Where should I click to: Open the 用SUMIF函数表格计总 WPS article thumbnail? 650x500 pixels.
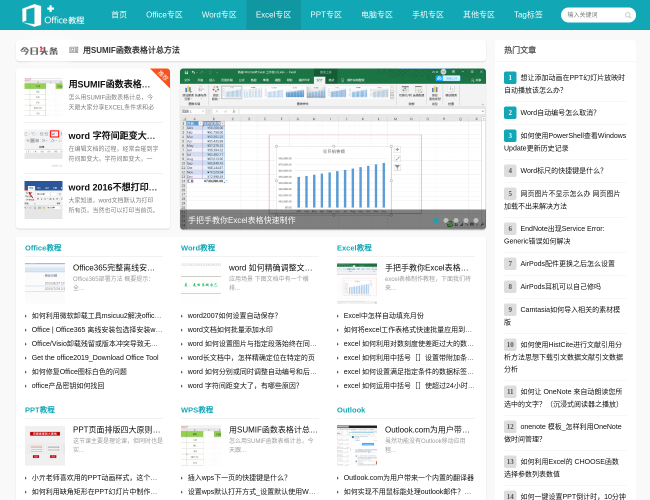(x=201, y=445)
